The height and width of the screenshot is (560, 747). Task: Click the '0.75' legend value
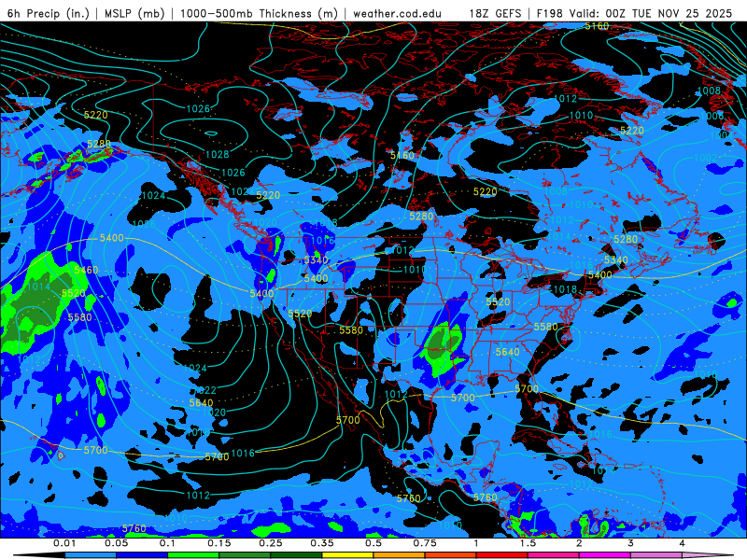click(425, 543)
